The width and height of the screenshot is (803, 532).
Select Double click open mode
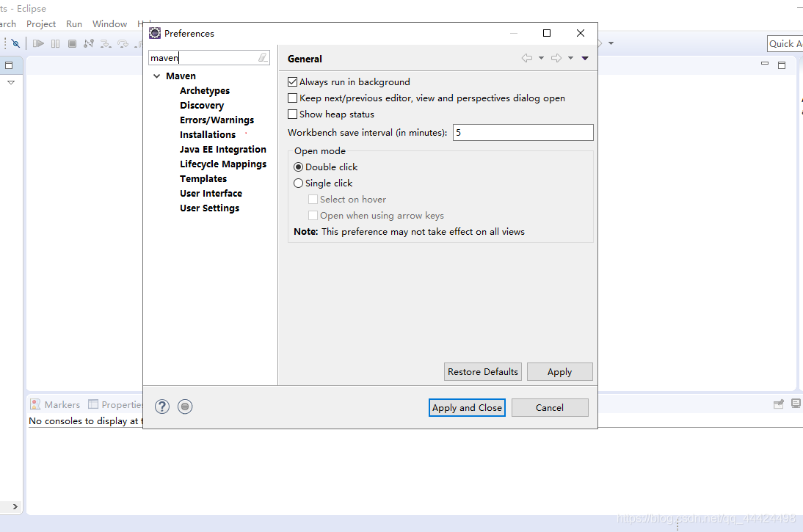pos(298,167)
